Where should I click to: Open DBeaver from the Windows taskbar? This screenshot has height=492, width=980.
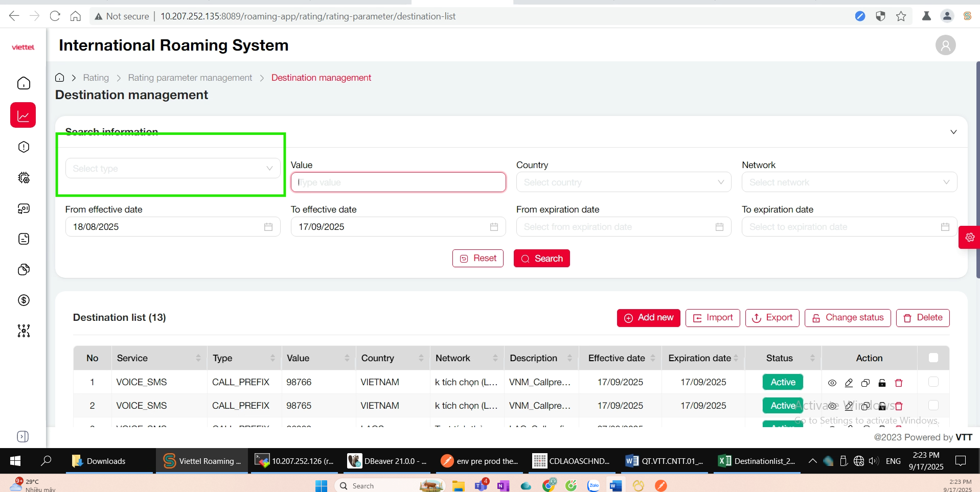[387, 461]
